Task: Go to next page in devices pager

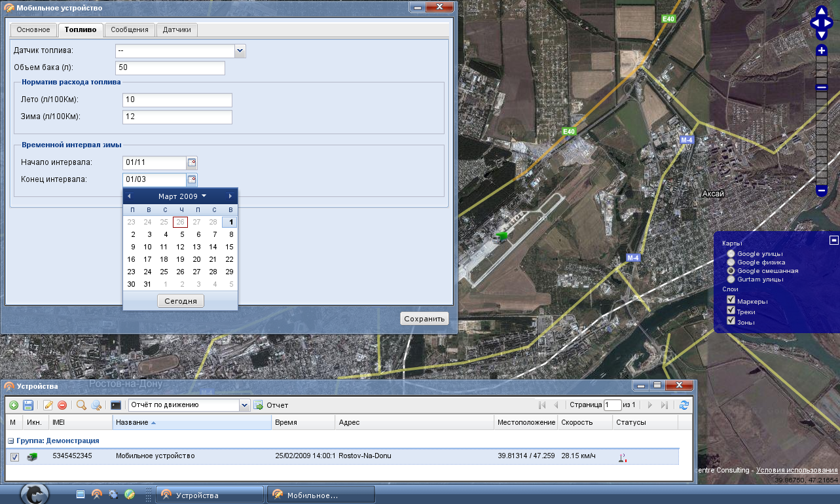Action: 650,405
